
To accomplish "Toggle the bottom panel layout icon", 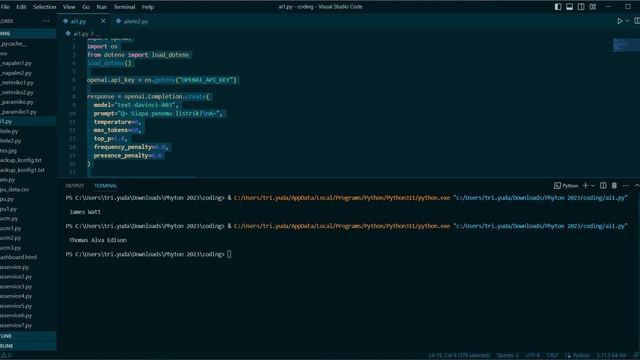I will click(x=569, y=7).
